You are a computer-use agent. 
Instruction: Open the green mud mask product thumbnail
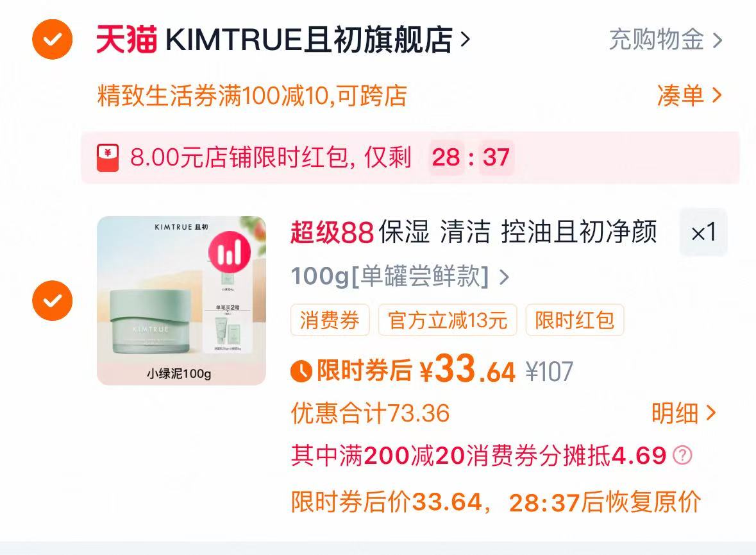[181, 301]
